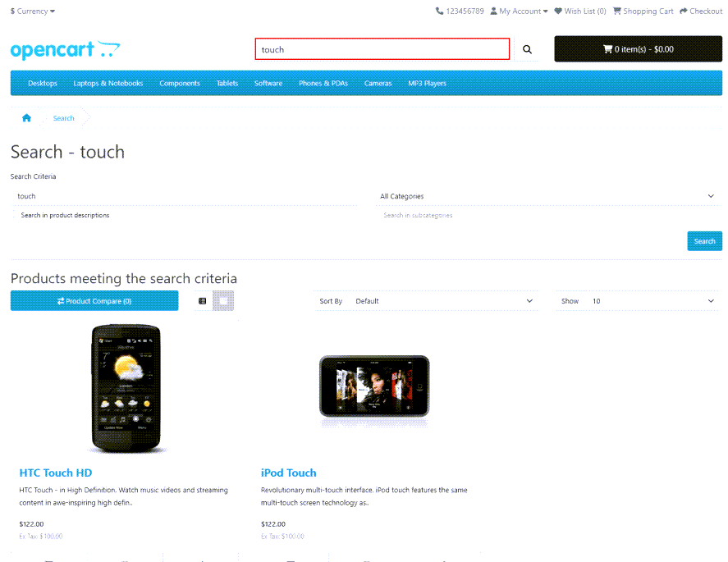Screen dimensions: 728x562
Task: Open Wish List (0)
Action: 580,11
